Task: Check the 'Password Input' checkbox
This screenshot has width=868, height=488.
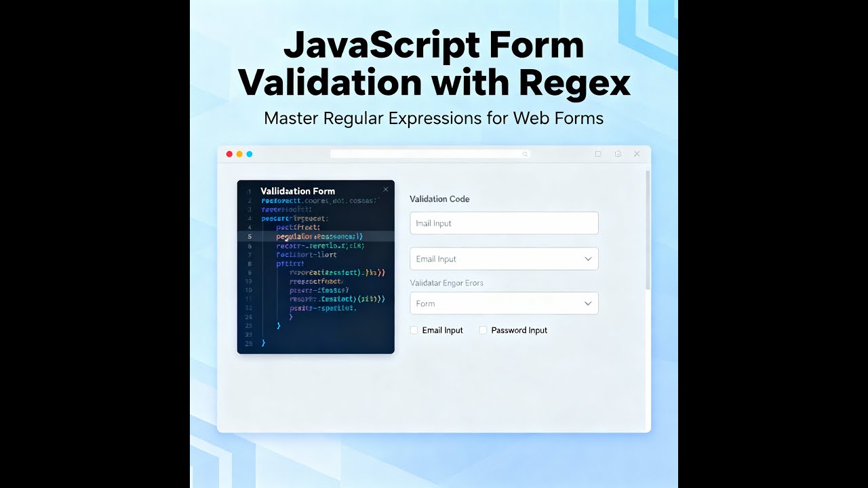Action: point(483,330)
